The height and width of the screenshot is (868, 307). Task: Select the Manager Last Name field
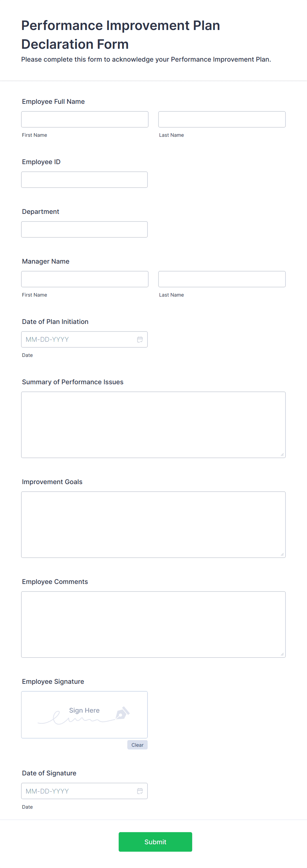(x=222, y=279)
